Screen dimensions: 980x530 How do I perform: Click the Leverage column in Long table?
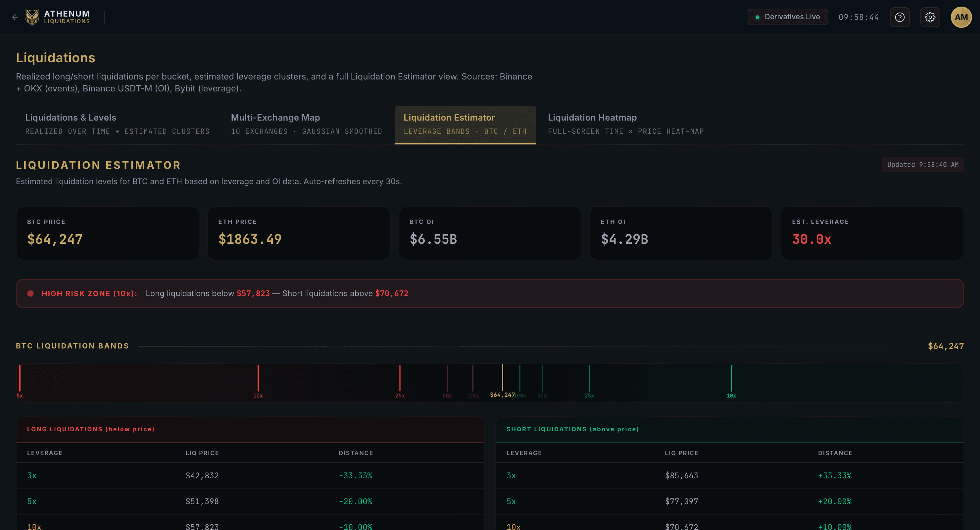[x=45, y=453]
